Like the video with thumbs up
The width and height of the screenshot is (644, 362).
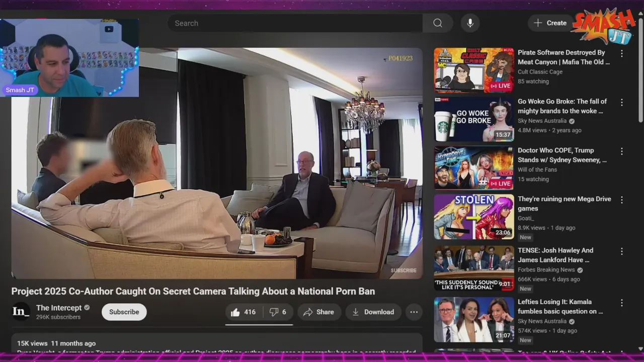[x=243, y=312]
